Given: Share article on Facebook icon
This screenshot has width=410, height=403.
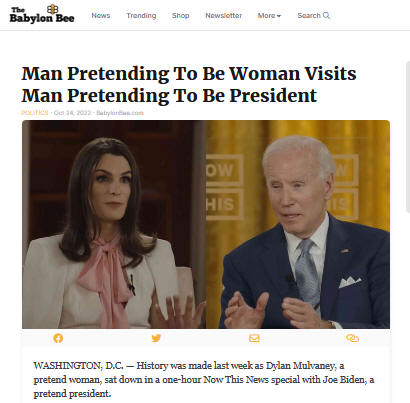Looking at the screenshot, I should [58, 338].
